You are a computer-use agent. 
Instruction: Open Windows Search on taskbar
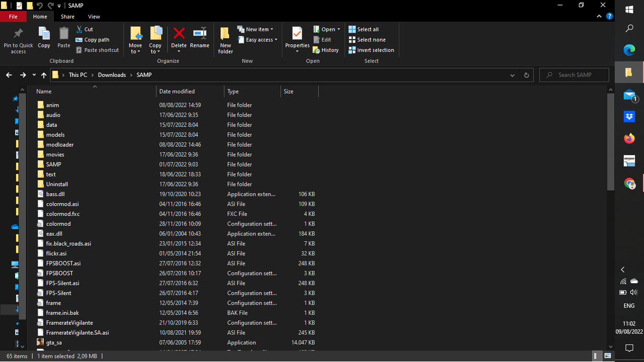[629, 29]
